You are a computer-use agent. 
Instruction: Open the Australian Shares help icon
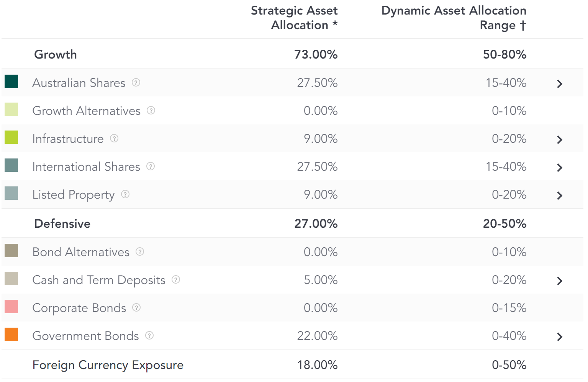[x=136, y=82]
